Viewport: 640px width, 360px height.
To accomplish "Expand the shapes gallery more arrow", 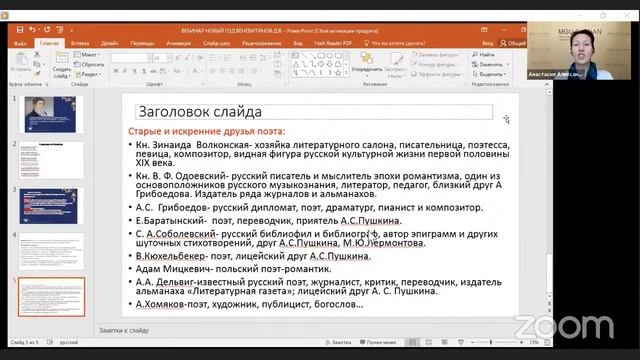I will [346, 73].
